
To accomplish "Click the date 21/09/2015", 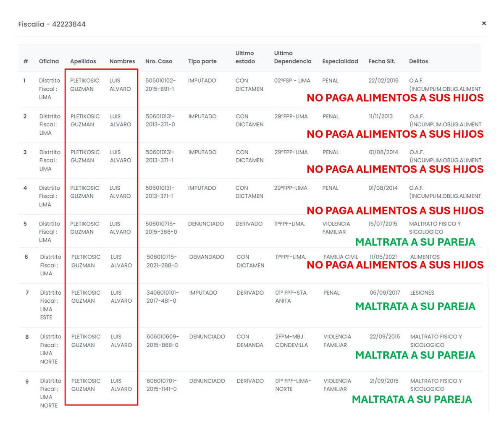I will 384,381.
